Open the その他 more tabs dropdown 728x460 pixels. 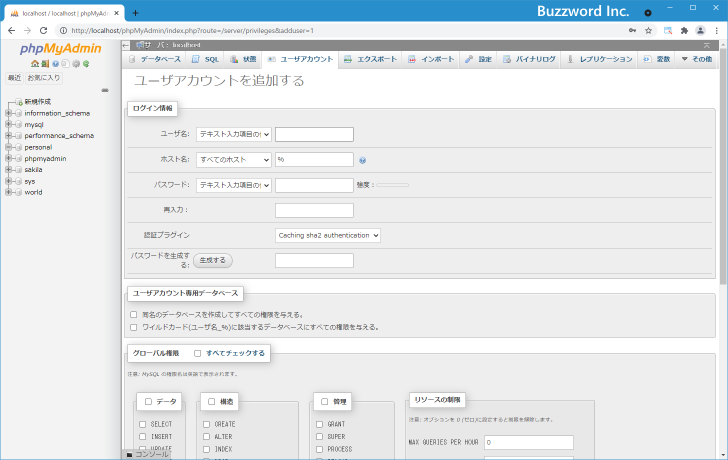[696, 59]
